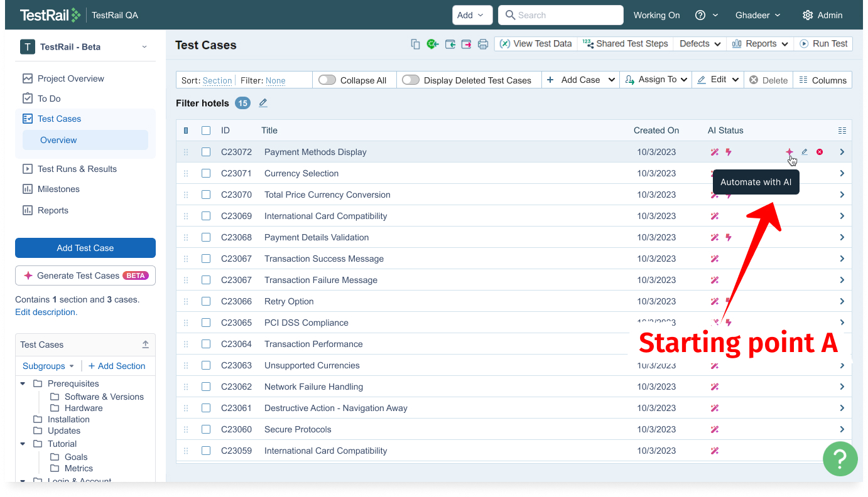Image resolution: width=868 pixels, height=497 pixels.
Task: Click the green import icon with white arrow
Action: [x=432, y=44]
